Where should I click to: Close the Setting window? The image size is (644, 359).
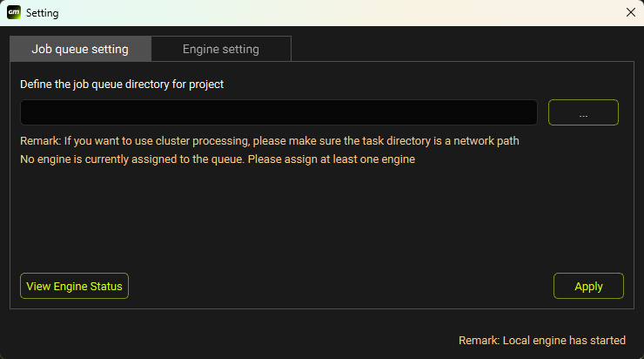click(631, 13)
